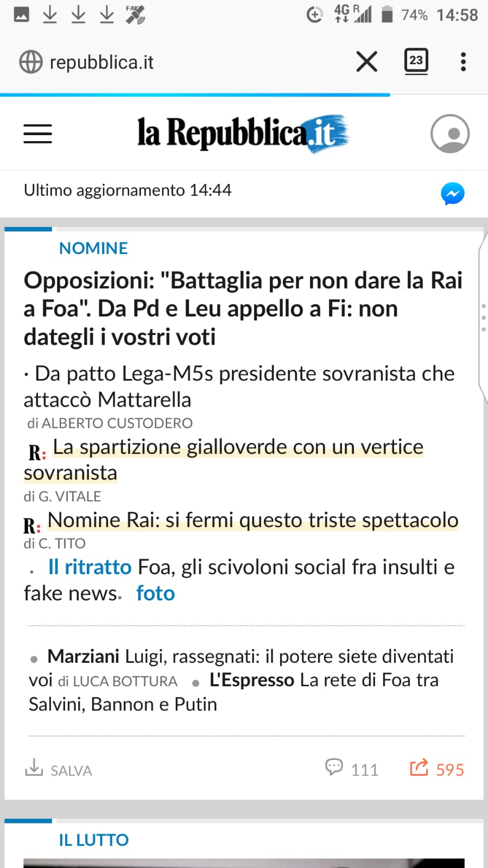This screenshot has width=488, height=868.
Task: Click the blue 'foto' link
Action: 155,594
